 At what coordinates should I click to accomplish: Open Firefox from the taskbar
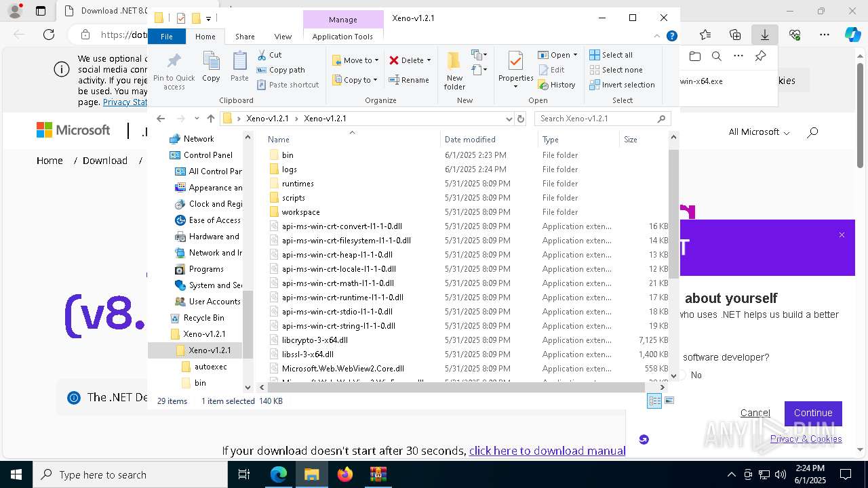(345, 474)
